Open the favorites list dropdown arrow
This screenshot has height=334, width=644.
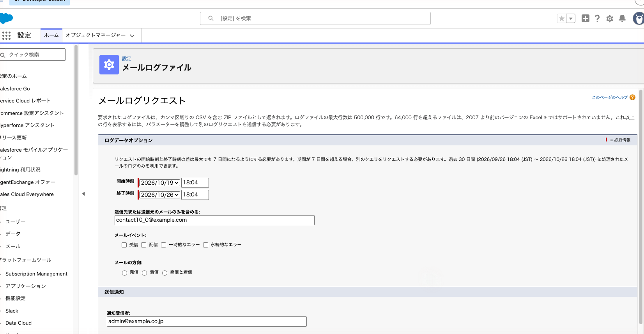click(x=571, y=18)
